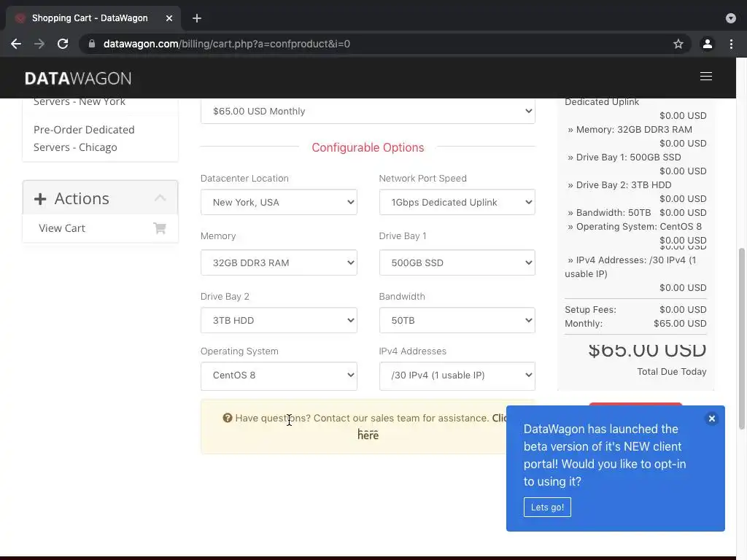Click the DataWagon logo
The width and height of the screenshot is (747, 560).
(x=78, y=78)
